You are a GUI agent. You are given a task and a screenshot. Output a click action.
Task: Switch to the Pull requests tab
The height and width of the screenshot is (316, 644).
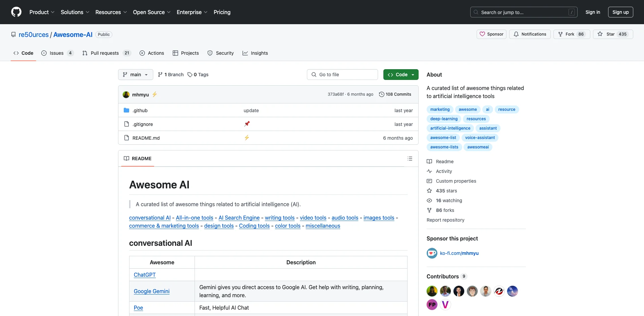[x=106, y=53]
